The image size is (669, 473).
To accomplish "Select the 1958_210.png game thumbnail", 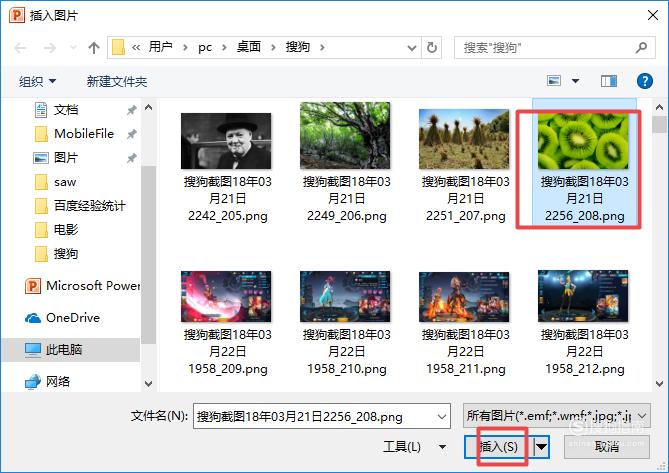I will coord(345,296).
